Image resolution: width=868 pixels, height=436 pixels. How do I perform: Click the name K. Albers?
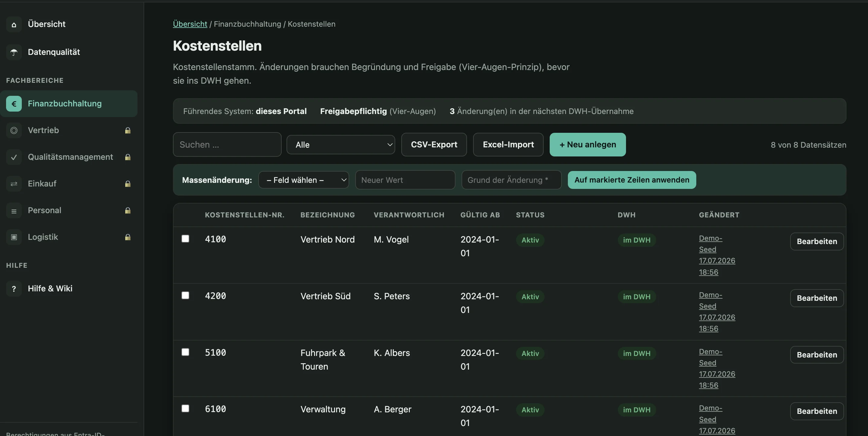point(392,353)
